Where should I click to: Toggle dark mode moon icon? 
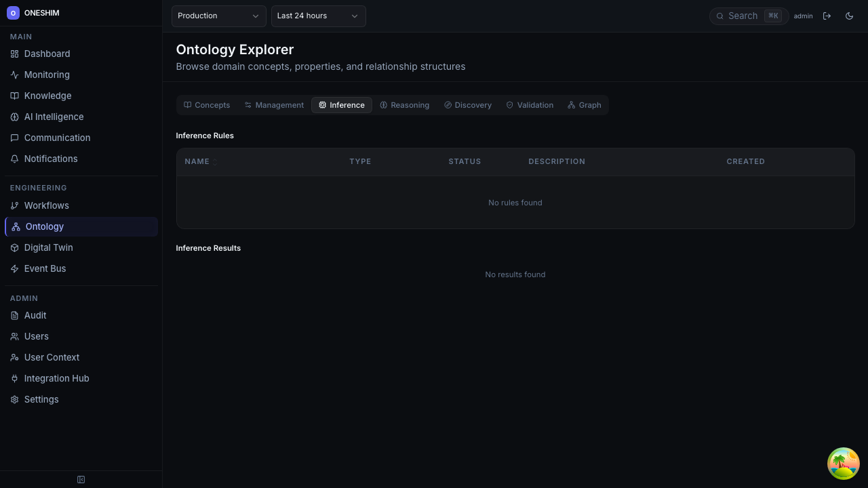coord(849,16)
